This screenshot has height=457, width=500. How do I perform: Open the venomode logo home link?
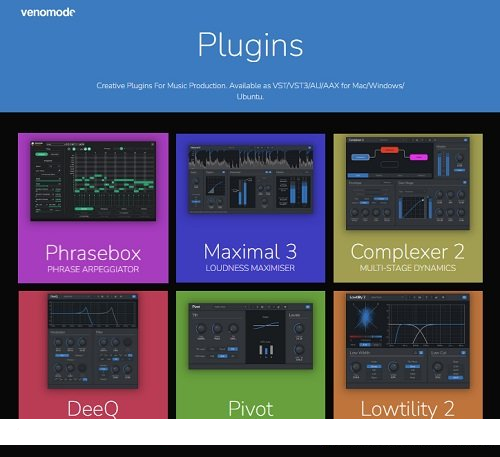(48, 12)
